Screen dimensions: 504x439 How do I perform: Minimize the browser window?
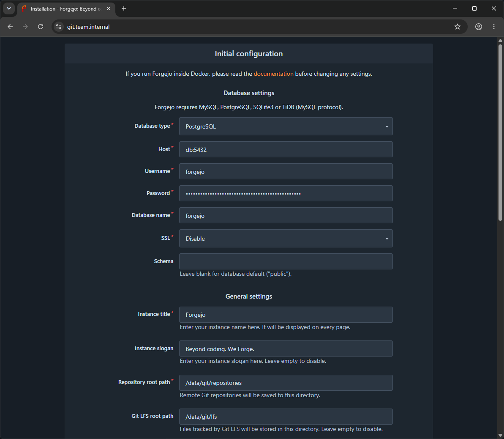[x=455, y=8]
